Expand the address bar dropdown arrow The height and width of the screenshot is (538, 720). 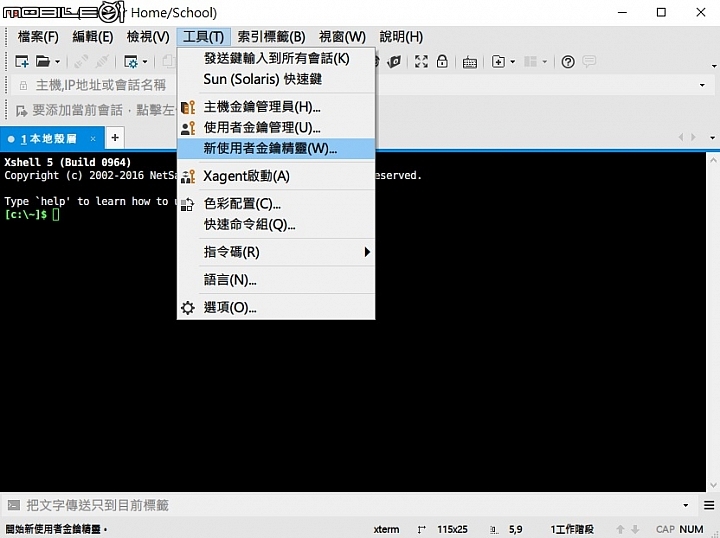click(702, 85)
